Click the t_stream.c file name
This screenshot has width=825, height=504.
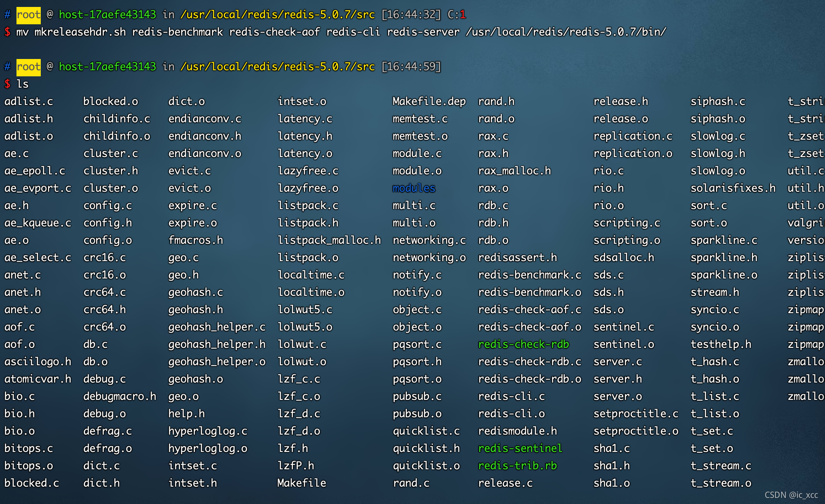pyautogui.click(x=721, y=466)
